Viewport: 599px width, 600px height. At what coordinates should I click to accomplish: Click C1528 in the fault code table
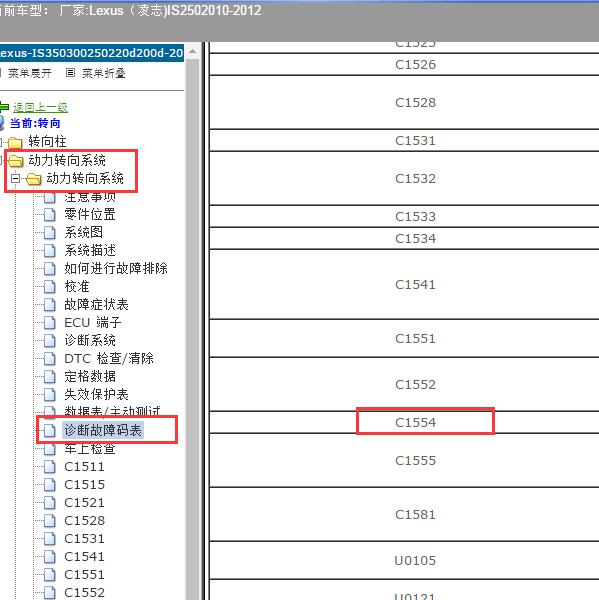pos(415,103)
